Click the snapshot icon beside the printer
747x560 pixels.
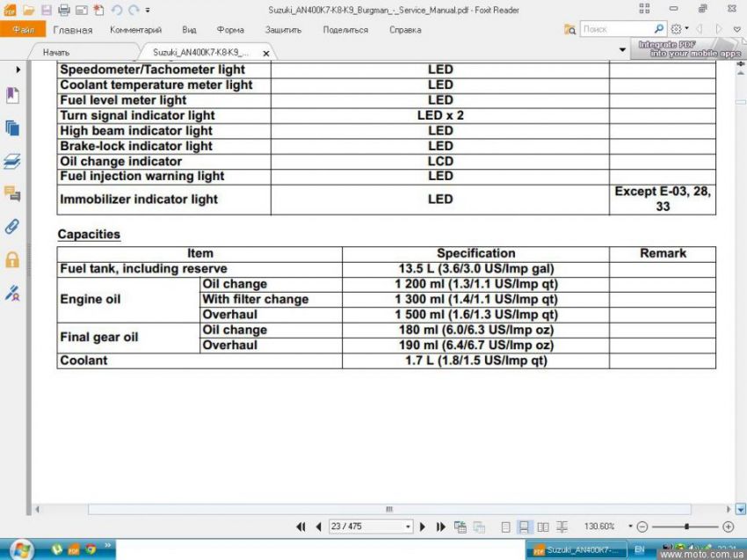coord(82,10)
